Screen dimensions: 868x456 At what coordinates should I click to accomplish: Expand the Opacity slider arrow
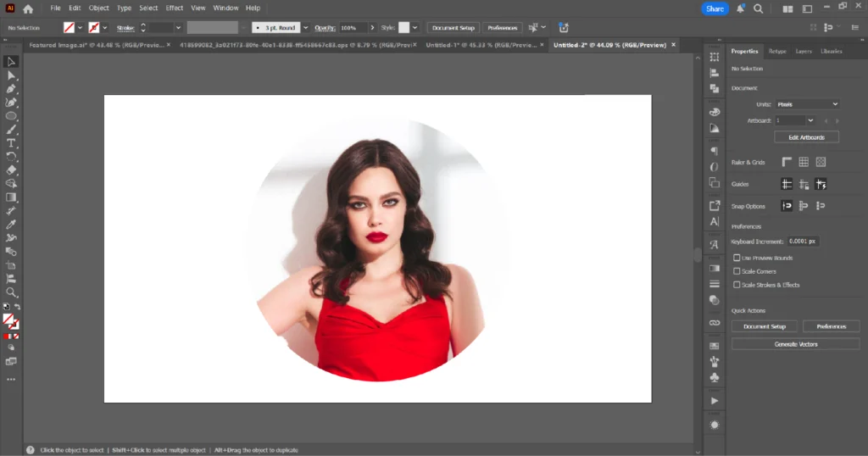point(372,28)
